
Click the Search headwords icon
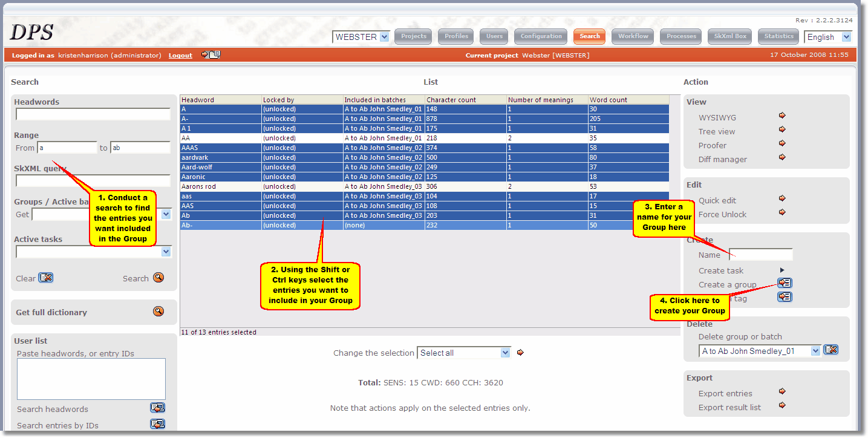click(158, 408)
